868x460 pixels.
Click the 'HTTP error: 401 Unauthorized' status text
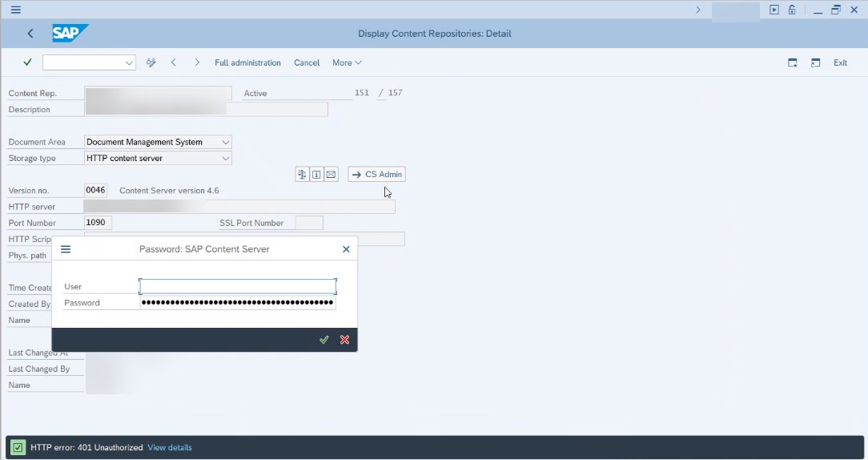pyautogui.click(x=86, y=447)
